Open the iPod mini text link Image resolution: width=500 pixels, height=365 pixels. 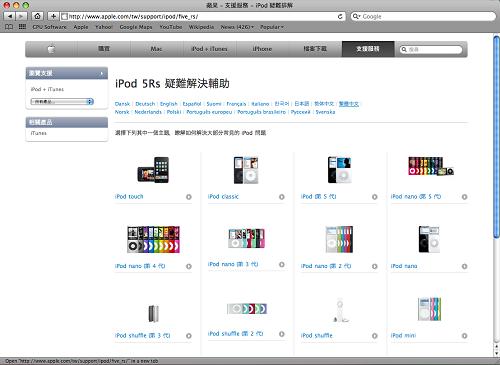click(403, 335)
